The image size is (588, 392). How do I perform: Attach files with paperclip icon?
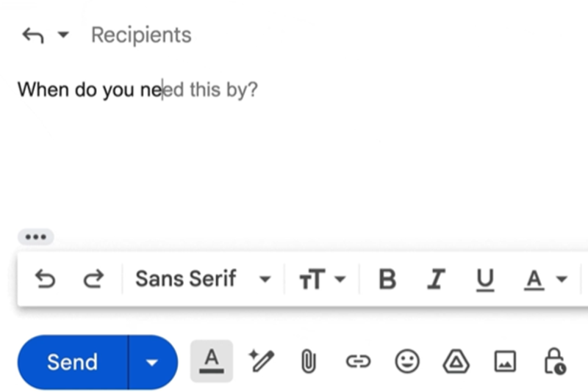click(309, 361)
